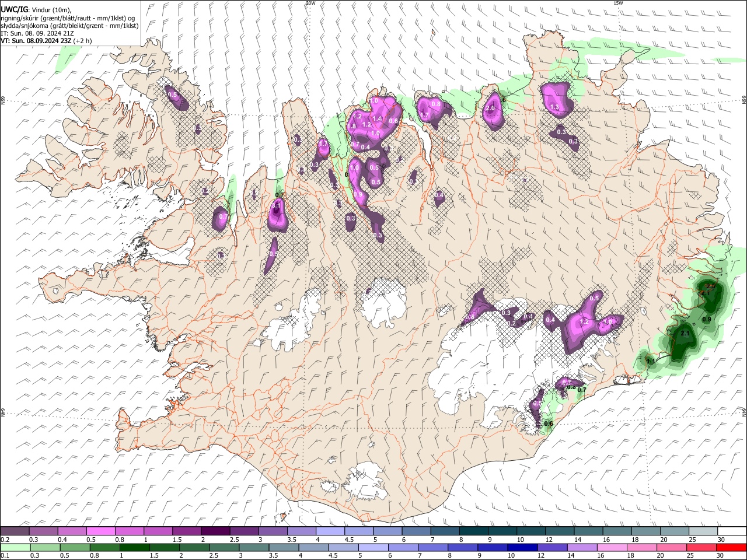Click the UWC/IG title text
747x560 pixels.
tap(14, 10)
